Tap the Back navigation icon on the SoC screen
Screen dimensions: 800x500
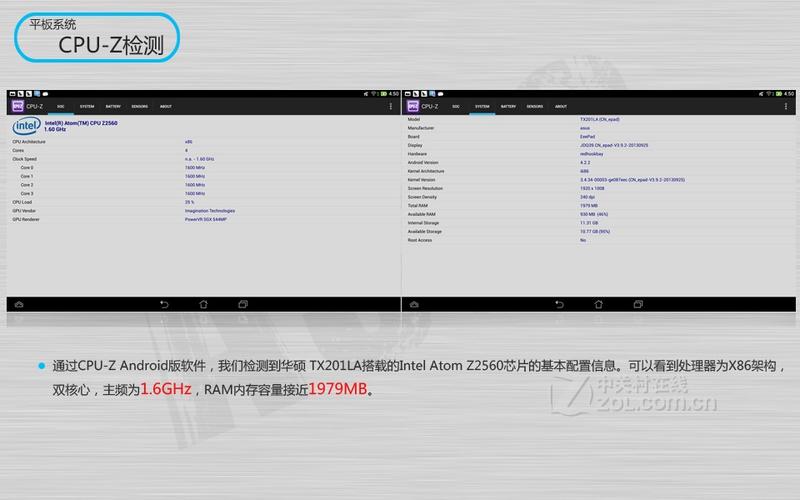[x=164, y=305]
